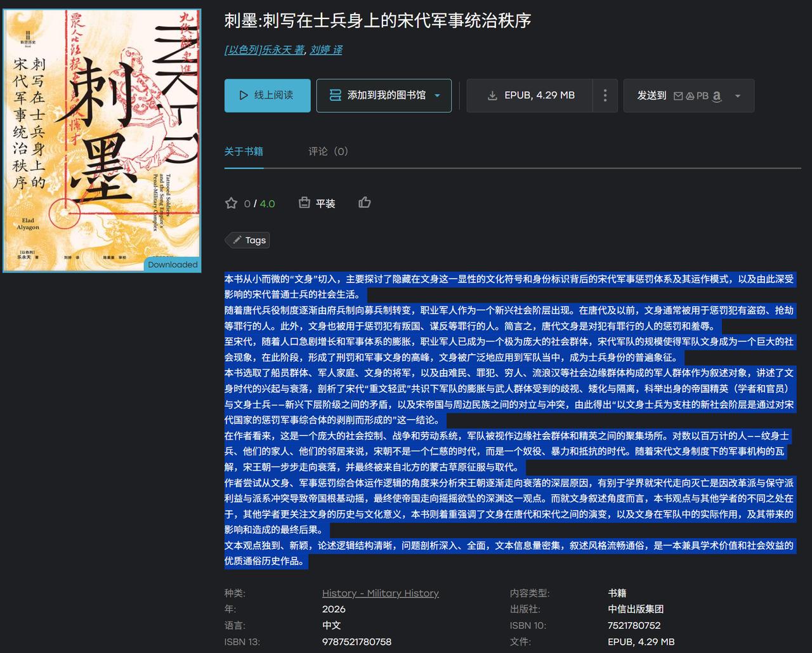Click the download arrow icon

[492, 96]
